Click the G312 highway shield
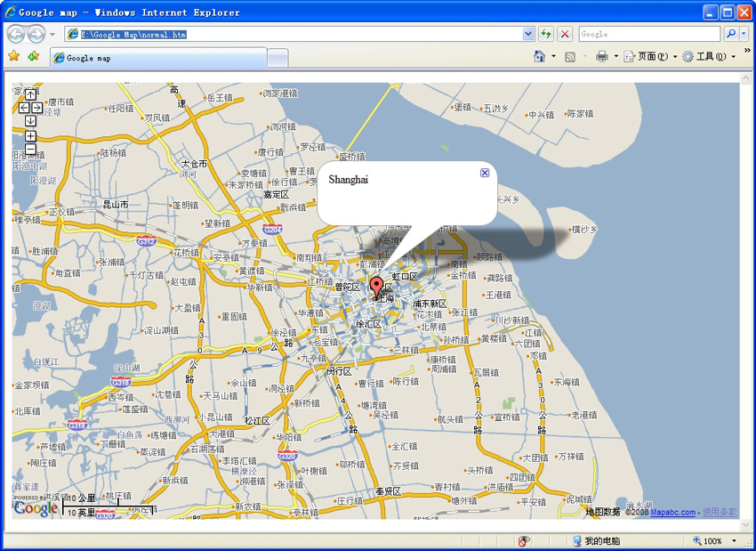The image size is (756, 551). (x=146, y=240)
